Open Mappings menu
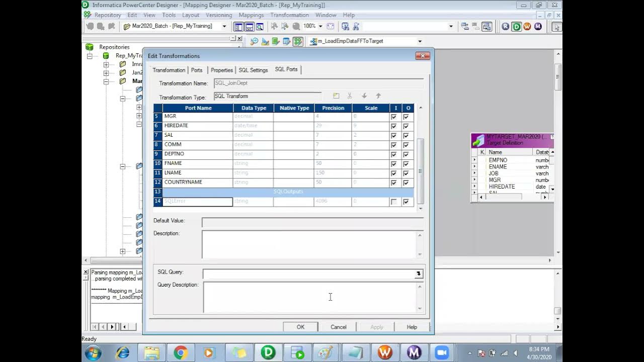 (x=251, y=15)
